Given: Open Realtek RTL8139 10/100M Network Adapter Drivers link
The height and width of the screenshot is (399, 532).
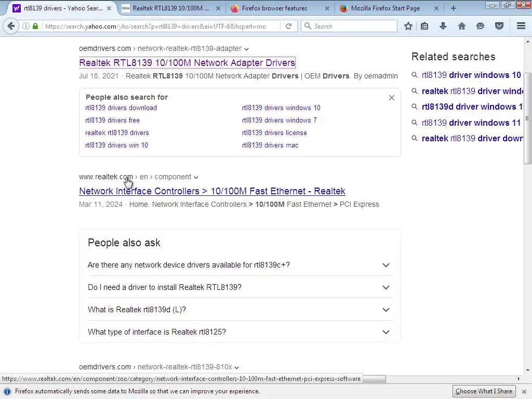Looking at the screenshot, I should pyautogui.click(x=187, y=63).
